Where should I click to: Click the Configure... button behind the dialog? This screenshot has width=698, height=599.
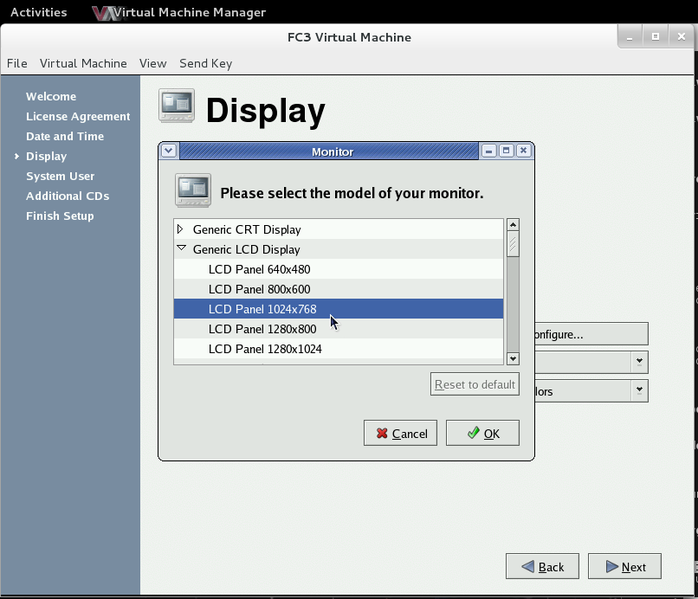(591, 334)
